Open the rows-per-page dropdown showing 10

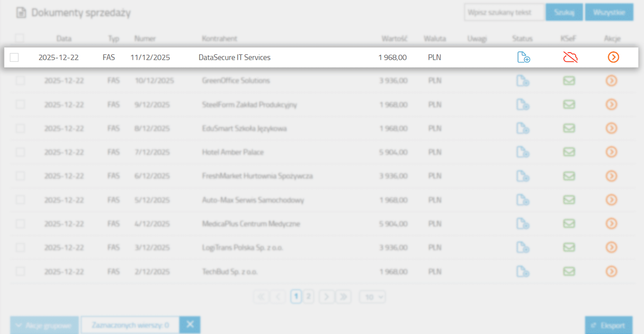pos(372,297)
